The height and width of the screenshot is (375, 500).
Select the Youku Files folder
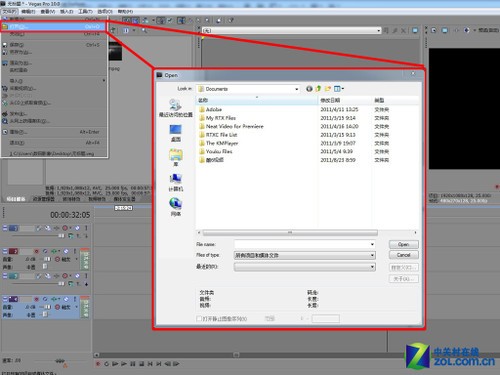[x=215, y=151]
